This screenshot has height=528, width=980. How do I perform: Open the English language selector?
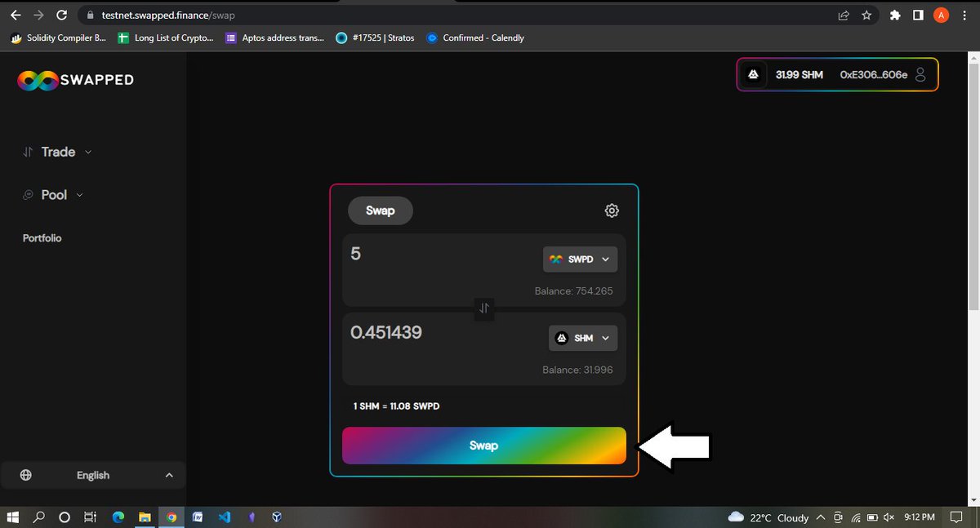[x=93, y=475]
